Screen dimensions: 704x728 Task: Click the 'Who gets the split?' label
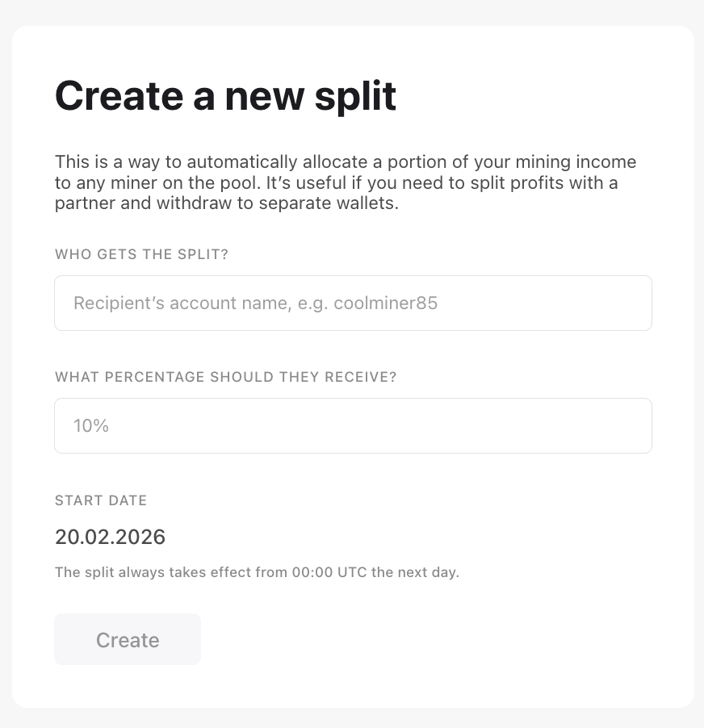141,254
